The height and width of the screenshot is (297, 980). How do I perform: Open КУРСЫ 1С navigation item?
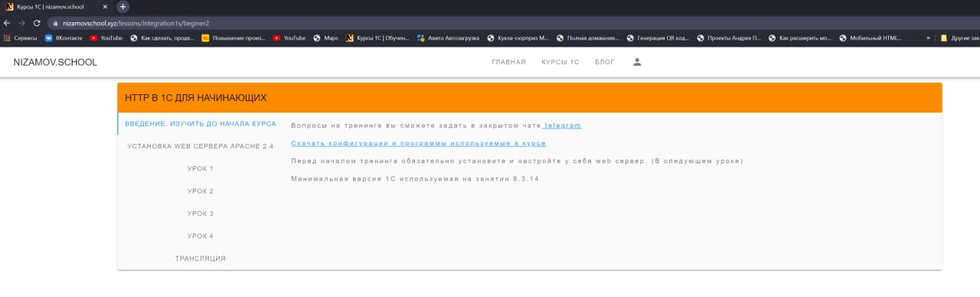[560, 62]
